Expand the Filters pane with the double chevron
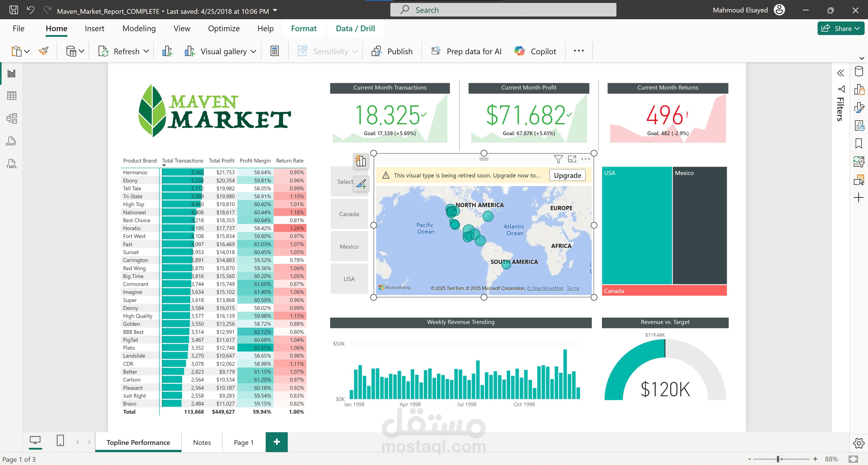868x465 pixels. point(841,73)
